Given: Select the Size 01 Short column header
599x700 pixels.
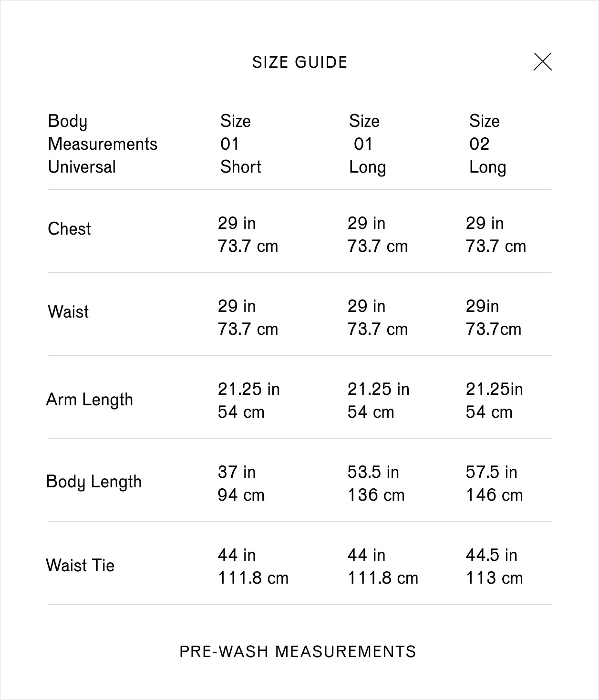Looking at the screenshot, I should 240,144.
